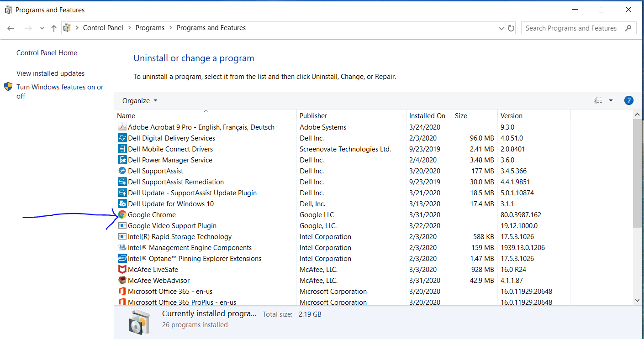Select the Dell SupportAssist Remediation row name
The image size is (644, 339).
pyautogui.click(x=176, y=182)
